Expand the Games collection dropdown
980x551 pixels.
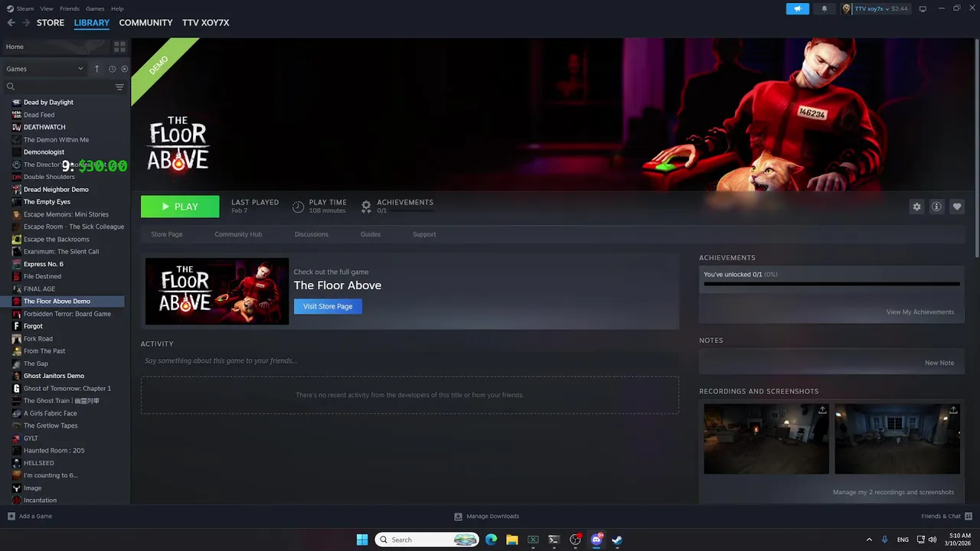click(44, 69)
